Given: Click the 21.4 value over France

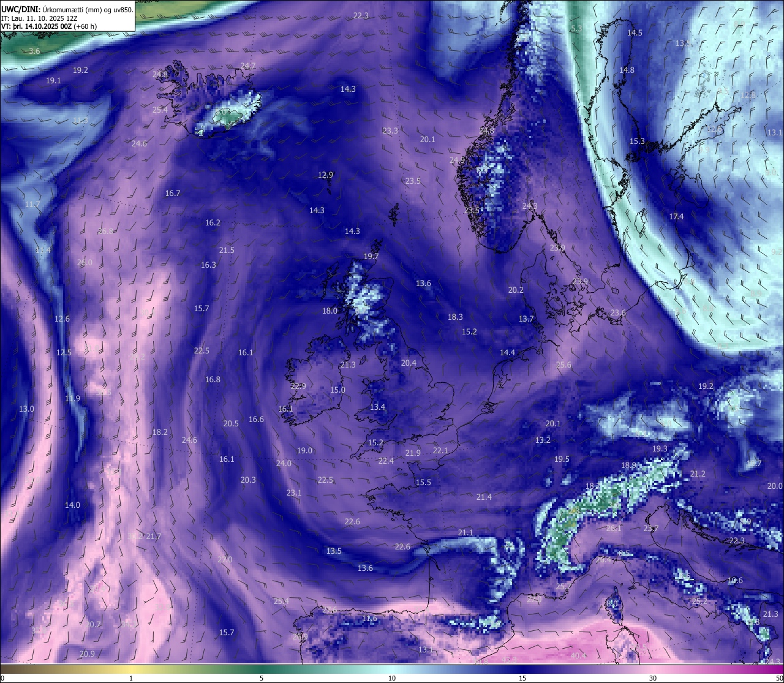Looking at the screenshot, I should 484,497.
